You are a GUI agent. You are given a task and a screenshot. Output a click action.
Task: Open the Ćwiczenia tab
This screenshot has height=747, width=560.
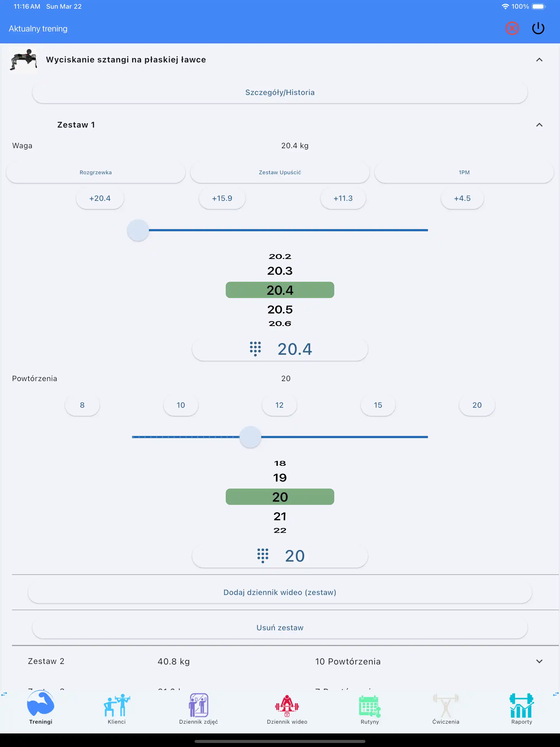[446, 709]
